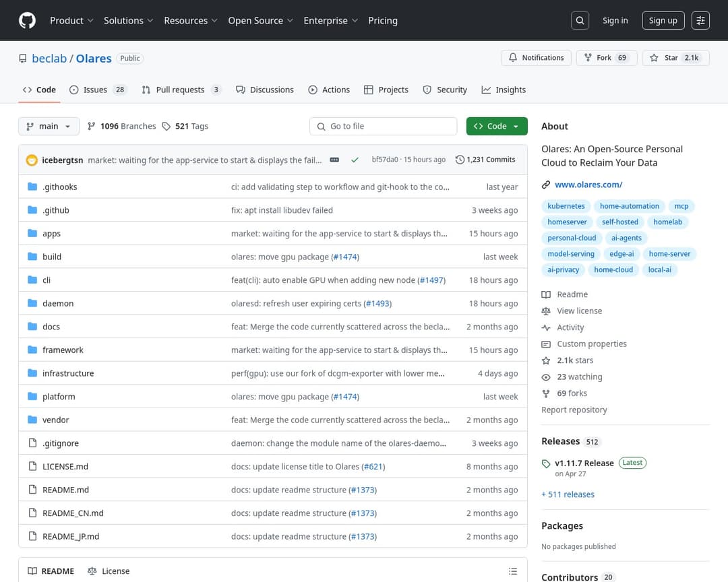Click the tag icon beside v1.11.7 Release
Viewport: 728px width, 582px height.
tap(546, 463)
